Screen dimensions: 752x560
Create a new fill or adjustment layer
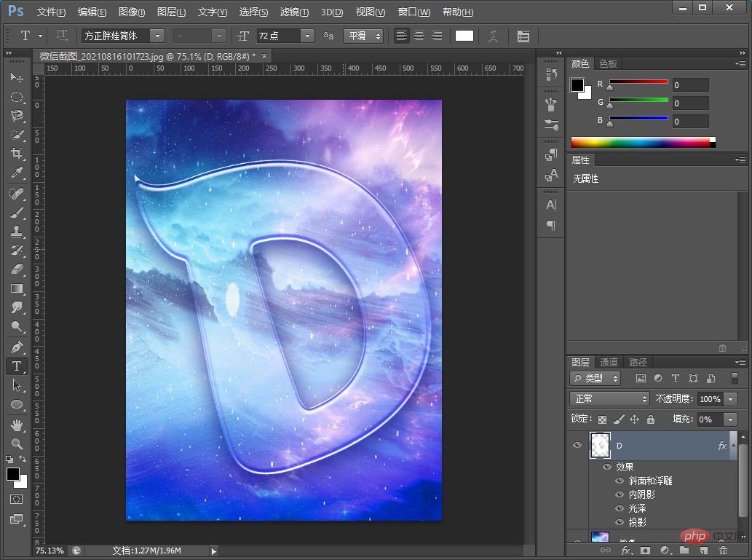(665, 551)
